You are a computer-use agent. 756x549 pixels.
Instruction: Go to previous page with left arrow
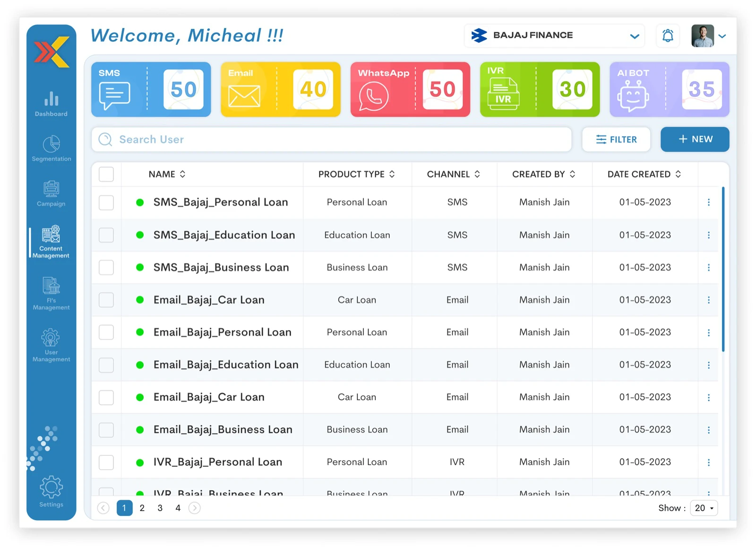103,508
